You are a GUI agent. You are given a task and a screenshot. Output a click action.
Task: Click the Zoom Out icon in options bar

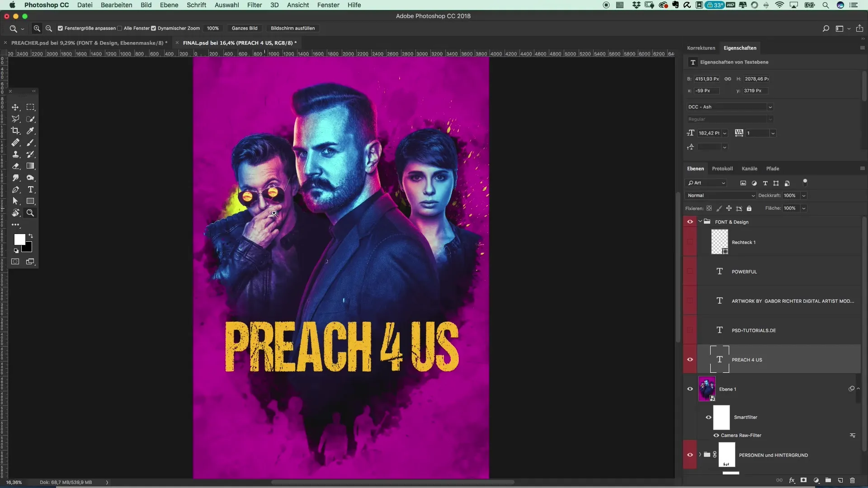click(x=49, y=28)
